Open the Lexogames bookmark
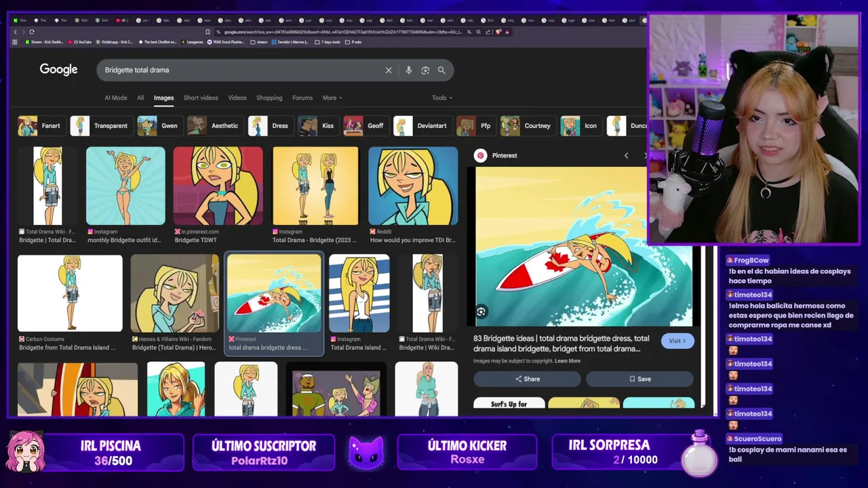Screen dimensions: 868x488 click(192, 42)
